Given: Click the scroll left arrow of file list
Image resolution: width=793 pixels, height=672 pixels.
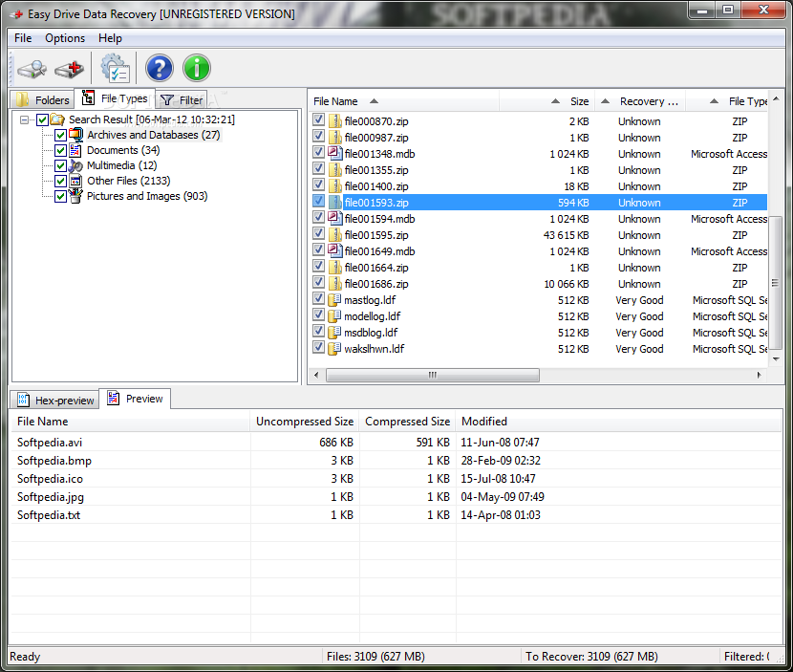Looking at the screenshot, I should tap(316, 375).
